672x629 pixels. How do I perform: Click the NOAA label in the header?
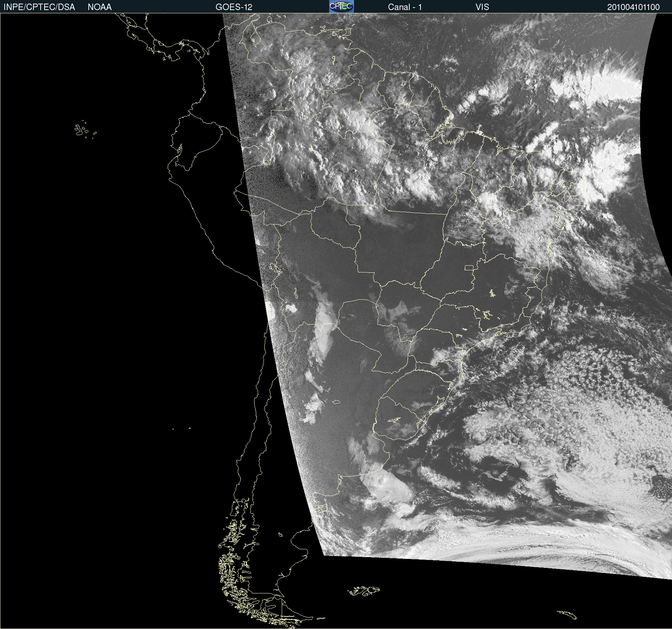coord(100,7)
